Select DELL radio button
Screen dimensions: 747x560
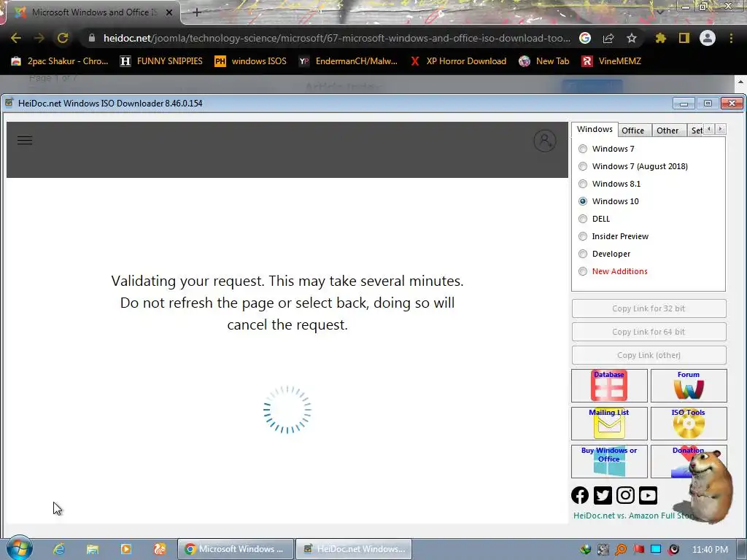click(x=583, y=219)
